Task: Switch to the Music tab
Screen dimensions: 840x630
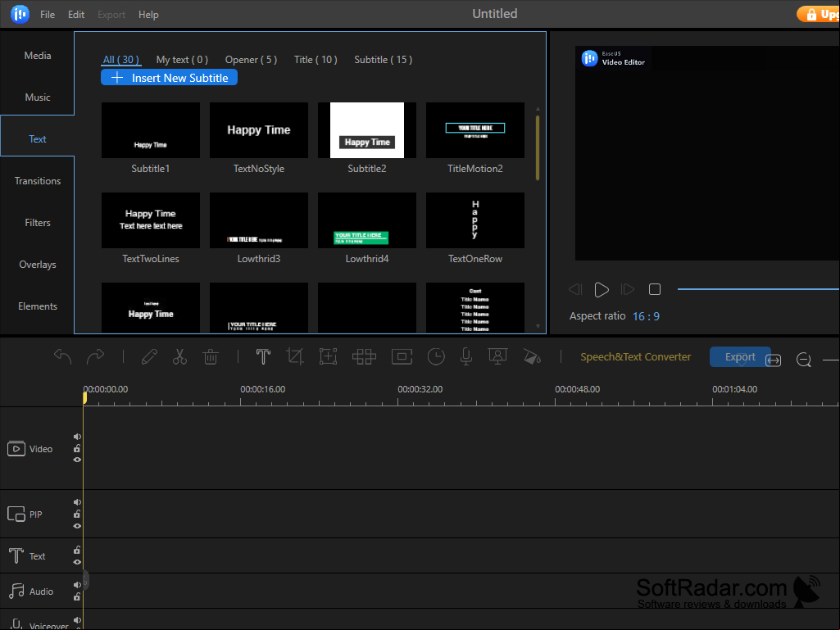Action: 37,97
